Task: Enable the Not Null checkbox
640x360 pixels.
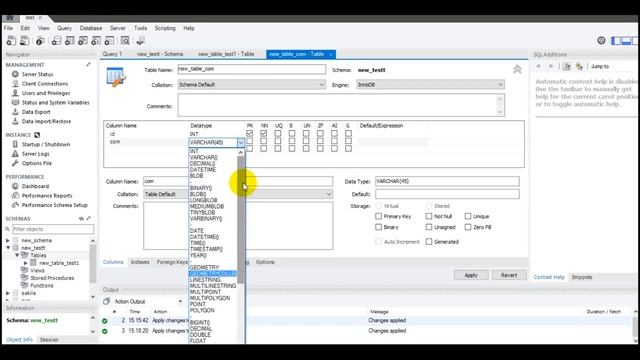Action: point(429,216)
